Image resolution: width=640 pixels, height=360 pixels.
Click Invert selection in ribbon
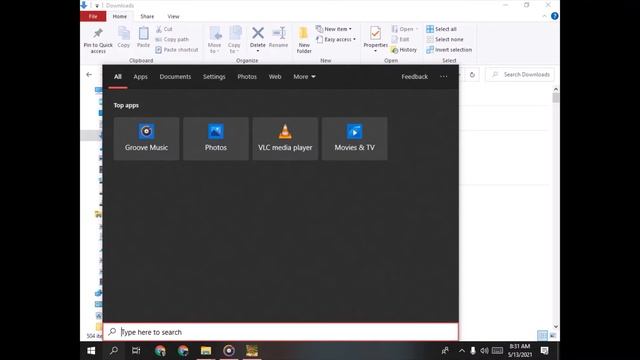449,50
